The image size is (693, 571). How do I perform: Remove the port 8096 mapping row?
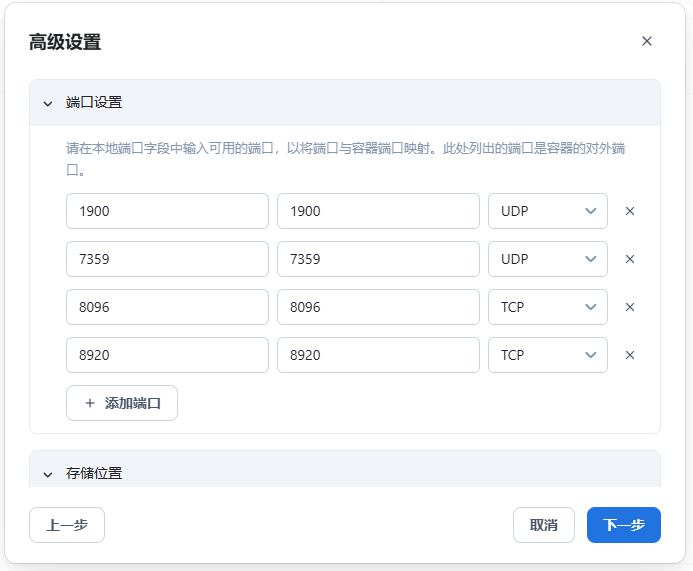[630, 307]
